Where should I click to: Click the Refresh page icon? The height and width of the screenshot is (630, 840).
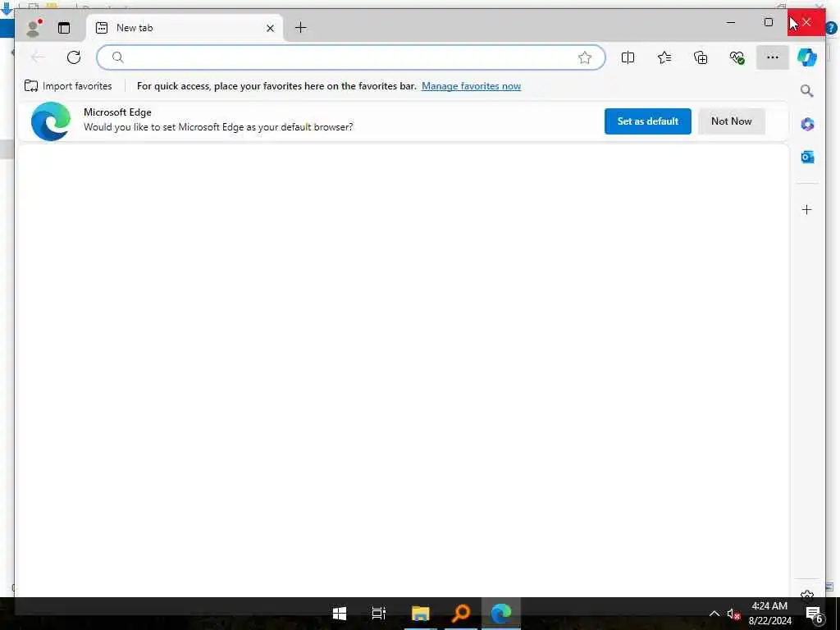74,57
